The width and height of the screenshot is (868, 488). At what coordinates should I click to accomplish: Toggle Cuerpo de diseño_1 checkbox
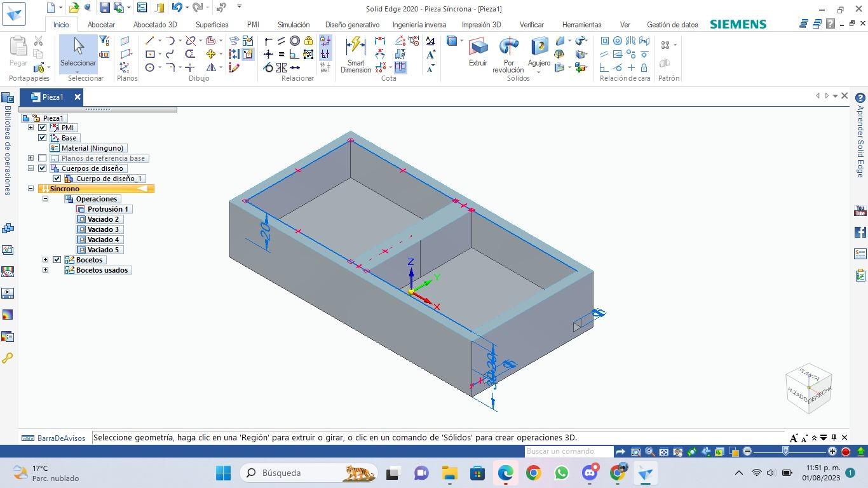tap(57, 179)
